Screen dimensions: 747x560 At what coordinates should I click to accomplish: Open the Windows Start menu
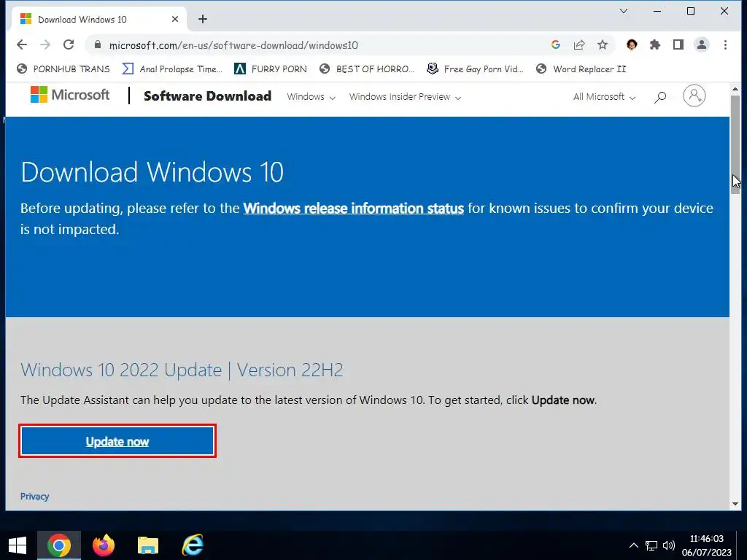[x=18, y=545]
